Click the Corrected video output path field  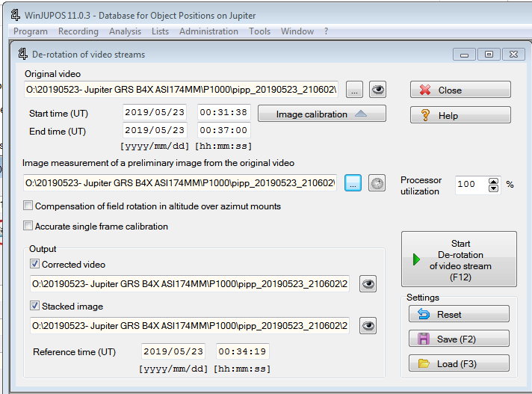tap(190, 283)
